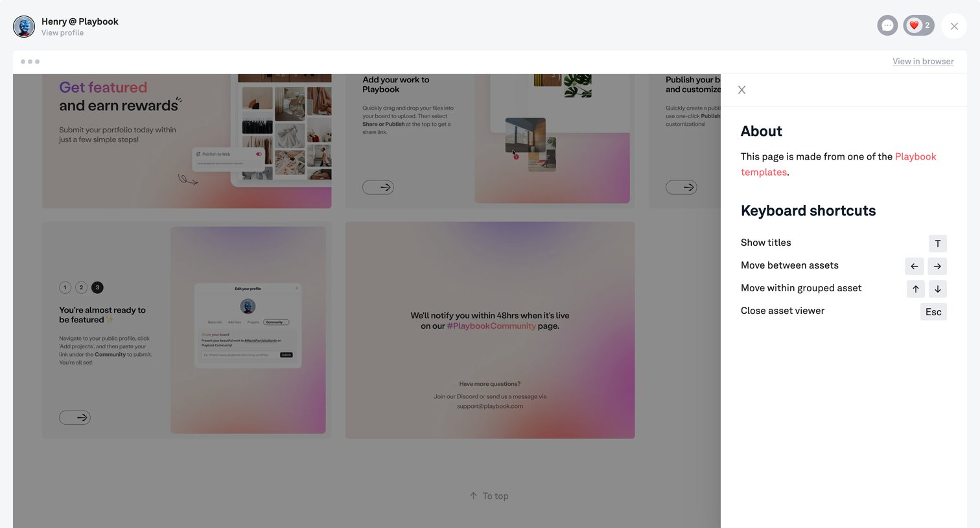Click the three dots browser window control
980x528 pixels.
click(x=30, y=62)
